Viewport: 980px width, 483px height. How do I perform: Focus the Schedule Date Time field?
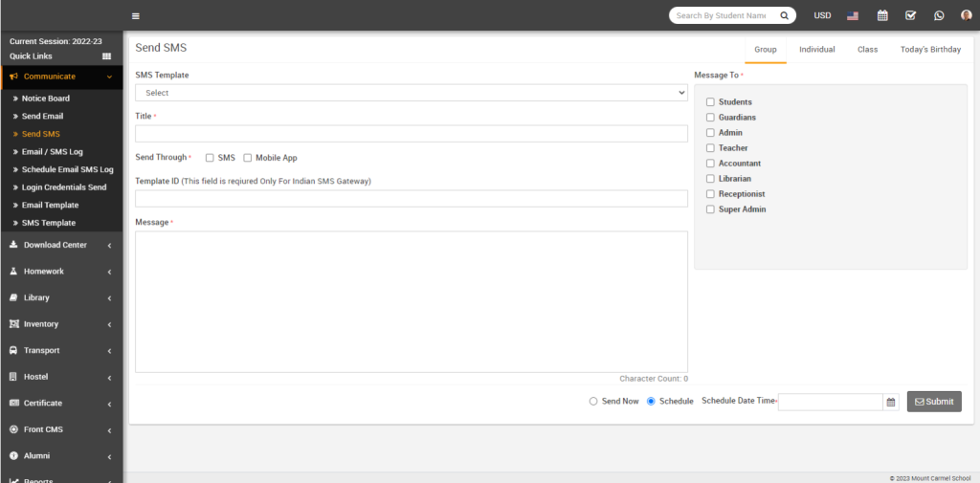click(x=831, y=402)
